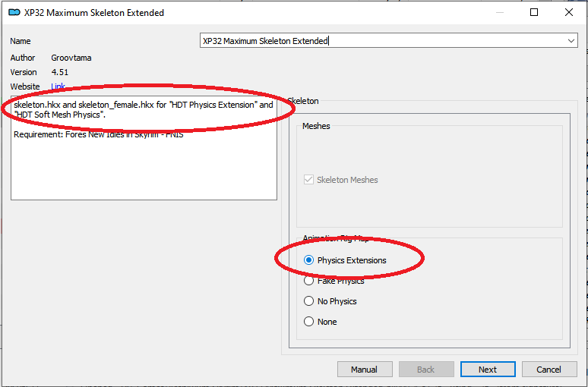Proceed with the Next button
This screenshot has height=387, width=588.
[x=488, y=370]
